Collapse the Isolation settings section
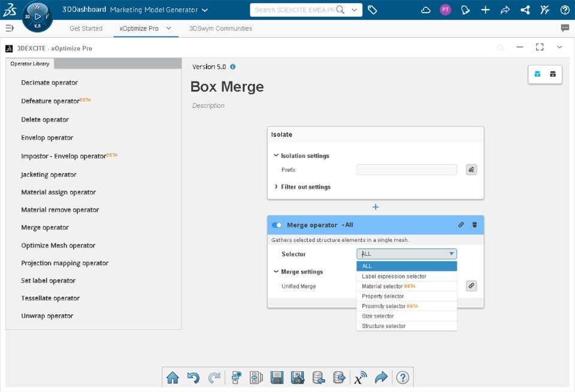Image resolution: width=575 pixels, height=392 pixels. coord(276,156)
